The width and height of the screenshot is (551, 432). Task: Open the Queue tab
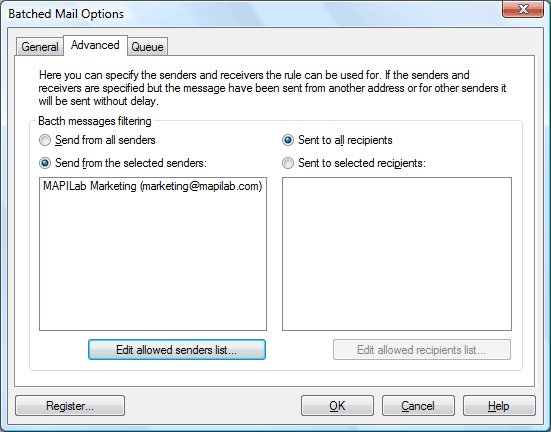point(147,47)
